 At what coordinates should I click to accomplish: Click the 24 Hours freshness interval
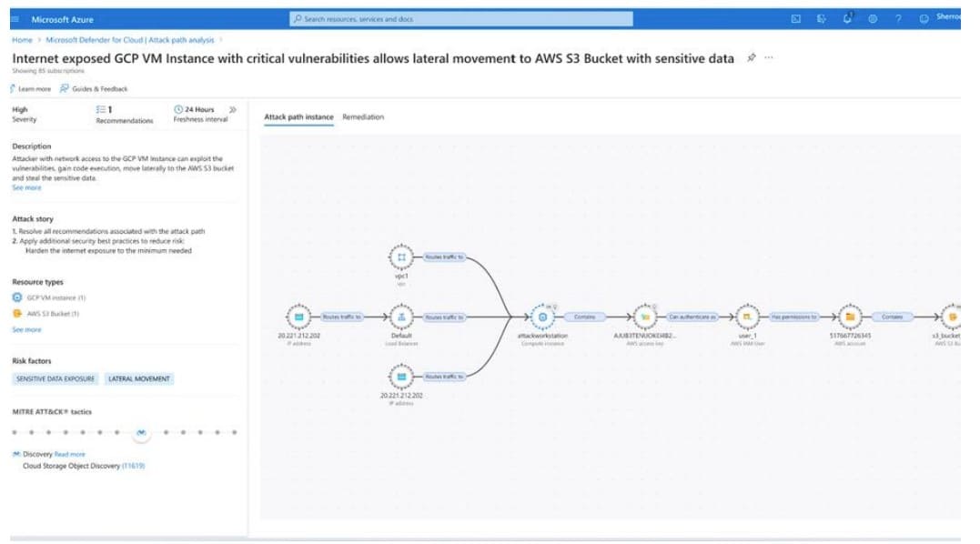click(200, 114)
